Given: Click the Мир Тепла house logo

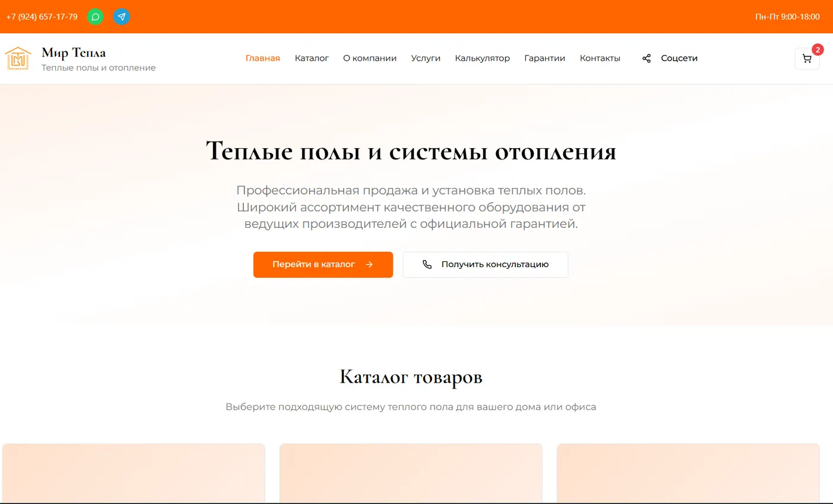Looking at the screenshot, I should pyautogui.click(x=18, y=58).
